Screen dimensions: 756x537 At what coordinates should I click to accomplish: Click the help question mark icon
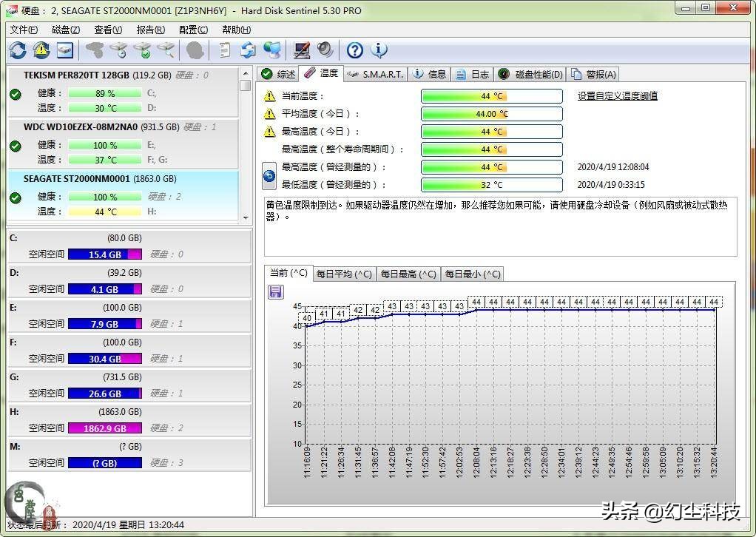pos(354,50)
